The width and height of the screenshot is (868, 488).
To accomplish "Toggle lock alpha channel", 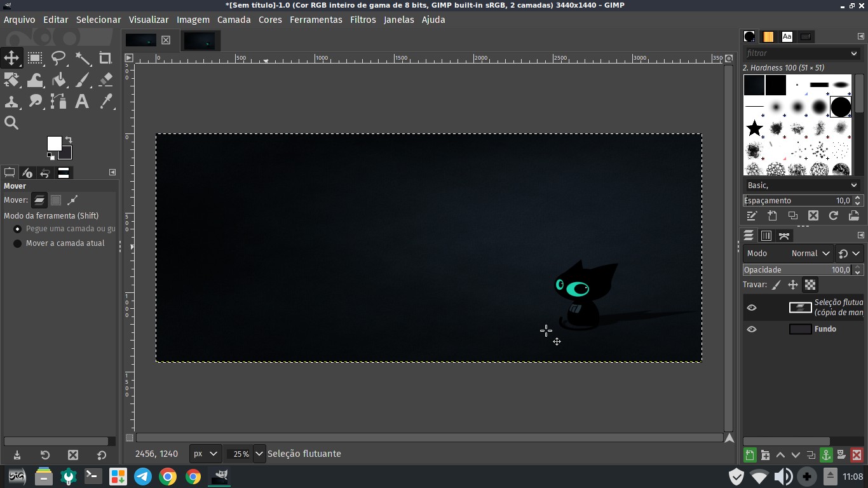I will coord(810,285).
